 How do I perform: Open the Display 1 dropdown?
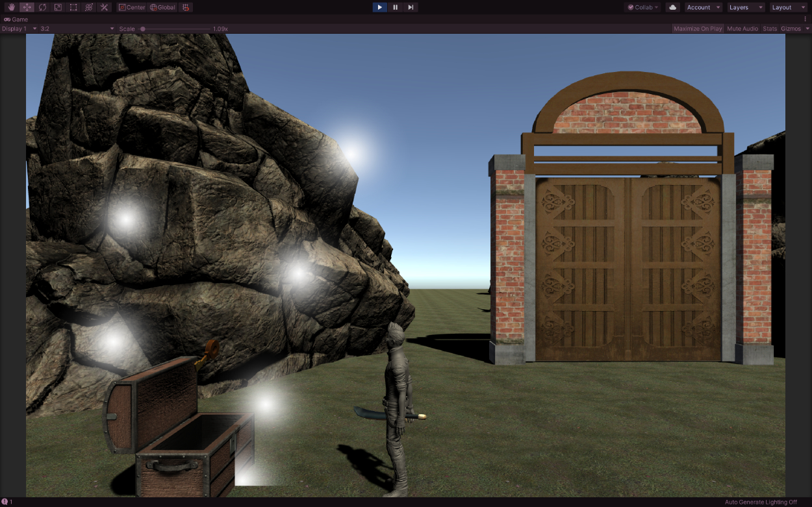point(19,29)
